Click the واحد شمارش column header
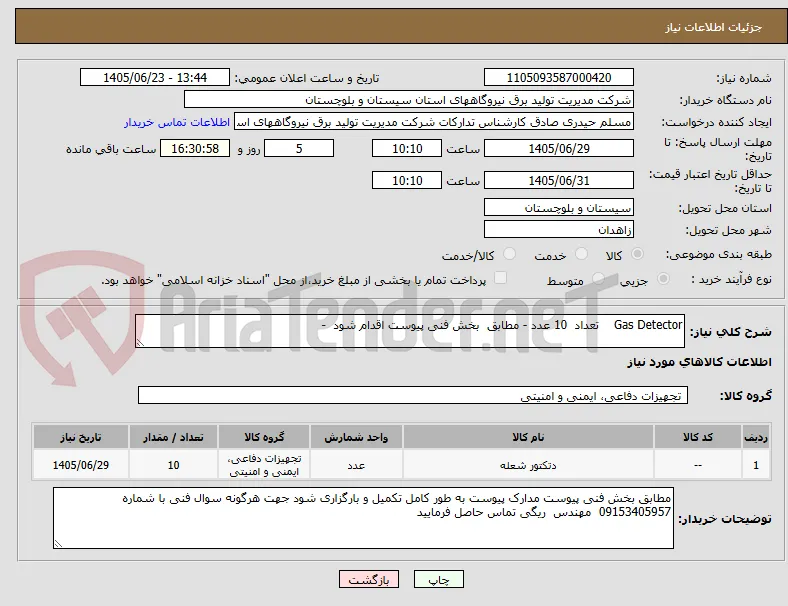Screen dimensions: 788x606 (x=356, y=437)
